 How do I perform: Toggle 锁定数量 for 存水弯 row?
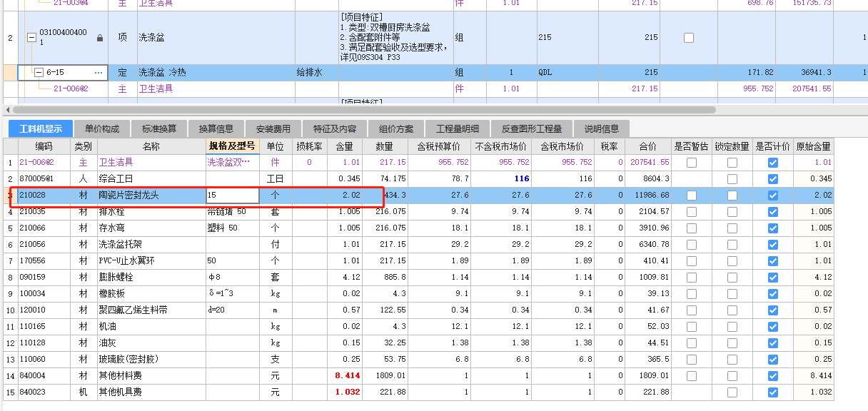pos(732,228)
